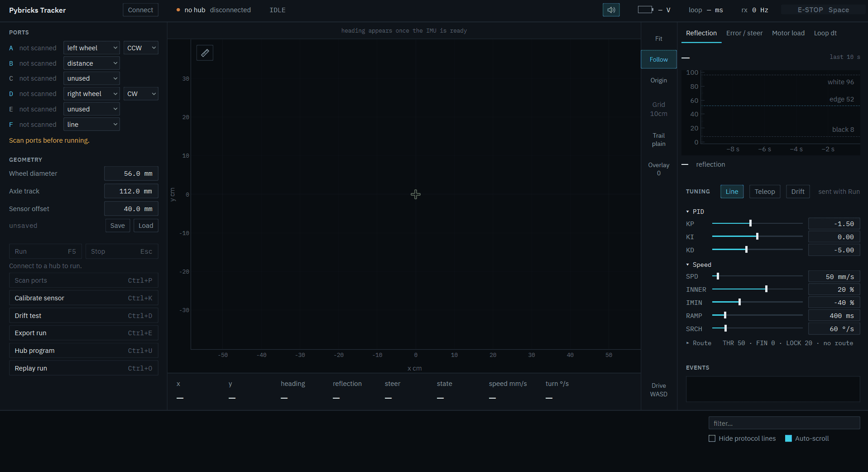This screenshot has width=868, height=472.
Task: Open the Loop dt tab
Action: tap(825, 33)
